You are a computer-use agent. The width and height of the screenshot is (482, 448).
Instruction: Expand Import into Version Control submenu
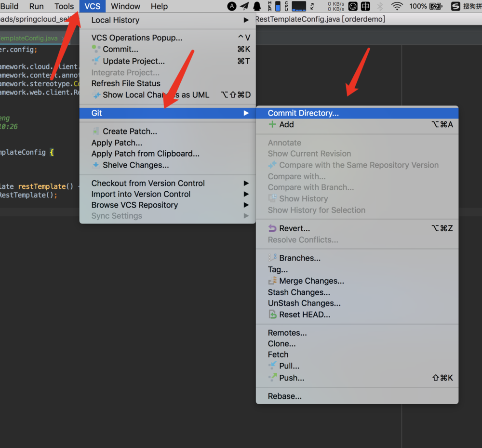pos(168,194)
